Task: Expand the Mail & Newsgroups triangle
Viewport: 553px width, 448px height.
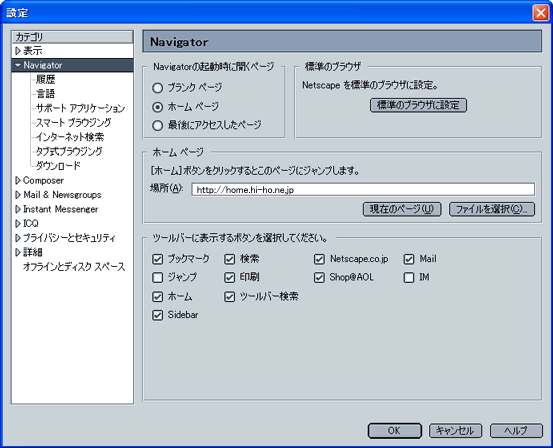Action: point(18,195)
